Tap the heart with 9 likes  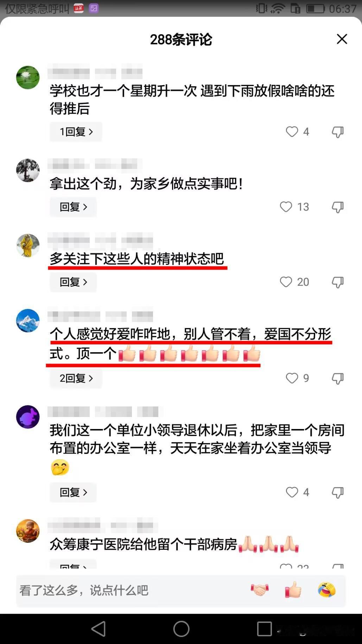(x=292, y=378)
